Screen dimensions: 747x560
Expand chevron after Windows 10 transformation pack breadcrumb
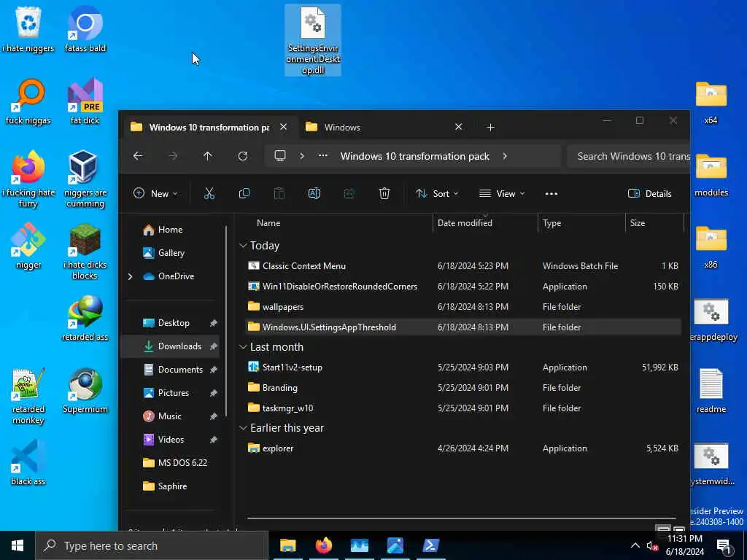505,156
